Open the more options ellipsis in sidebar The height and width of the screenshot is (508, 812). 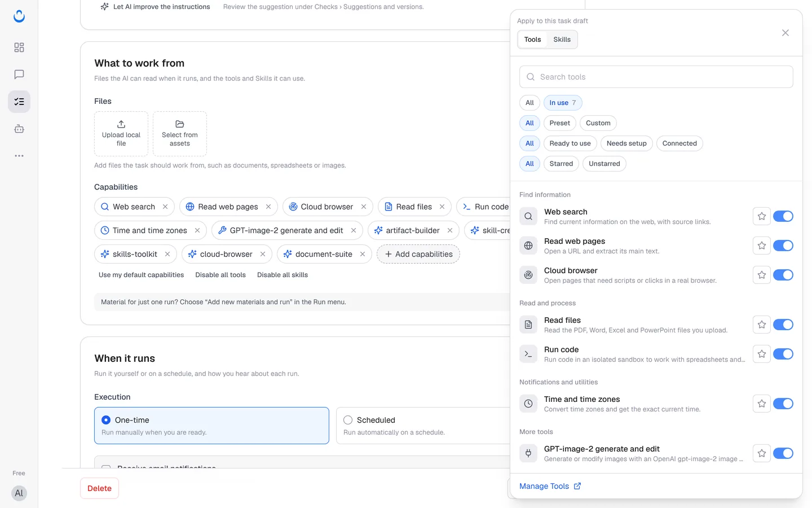pos(19,156)
